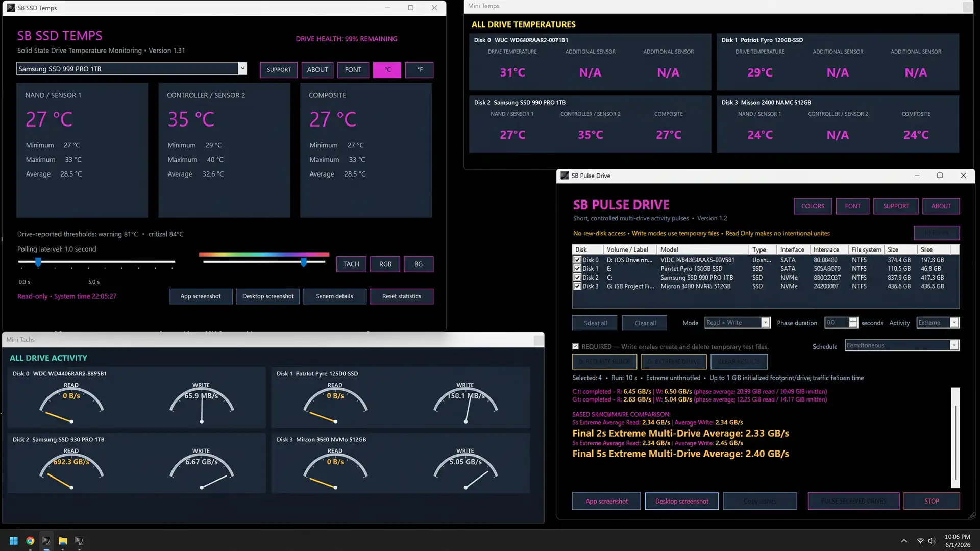
Task: Click COLORS button in SB Pulse Drive
Action: point(813,206)
